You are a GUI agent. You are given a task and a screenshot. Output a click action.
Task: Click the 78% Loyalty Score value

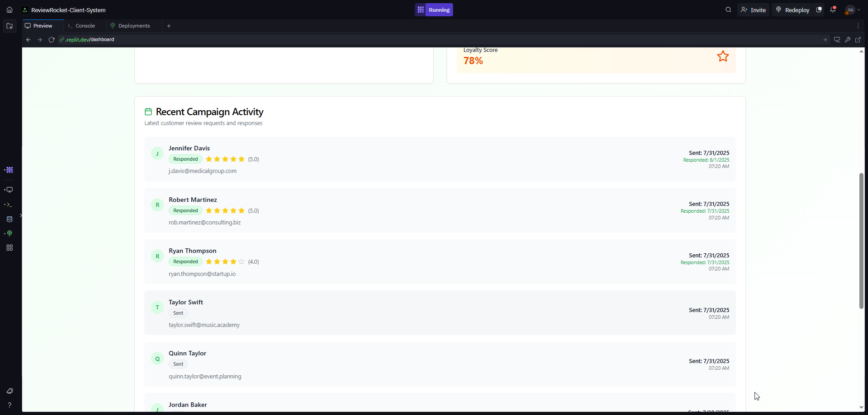pos(473,61)
